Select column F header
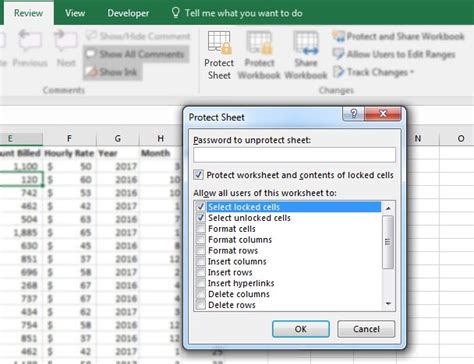The width and height of the screenshot is (474, 364). 69,138
